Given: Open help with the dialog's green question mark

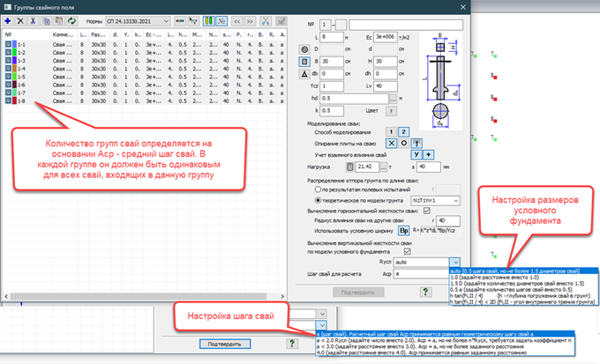Looking at the screenshot, I should pos(425,292).
